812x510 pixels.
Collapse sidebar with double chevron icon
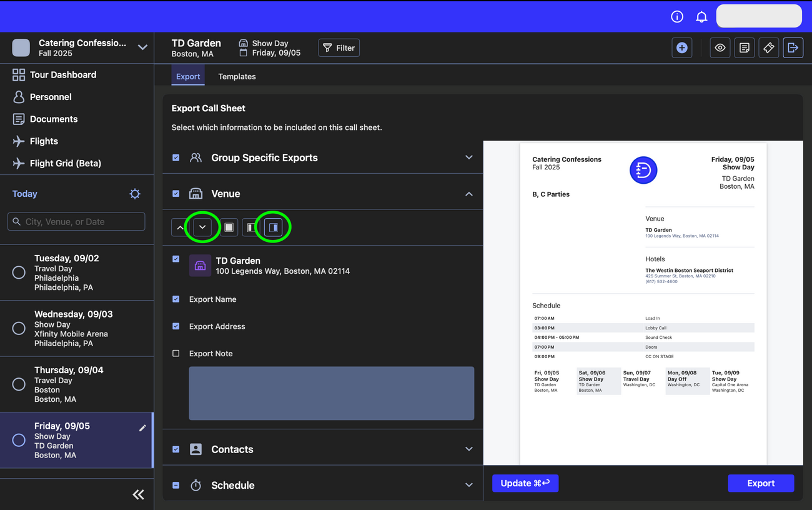[x=139, y=494]
